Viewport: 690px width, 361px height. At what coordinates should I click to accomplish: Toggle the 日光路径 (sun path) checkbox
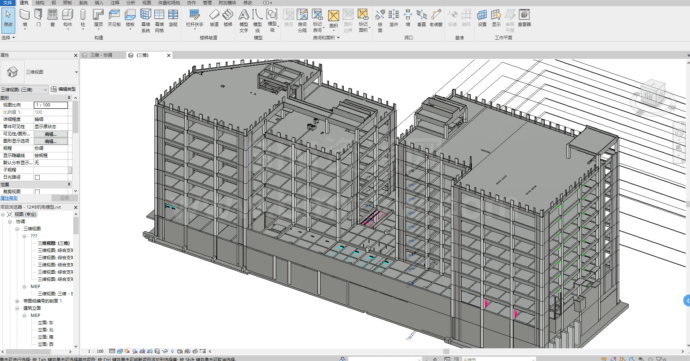pyautogui.click(x=37, y=177)
